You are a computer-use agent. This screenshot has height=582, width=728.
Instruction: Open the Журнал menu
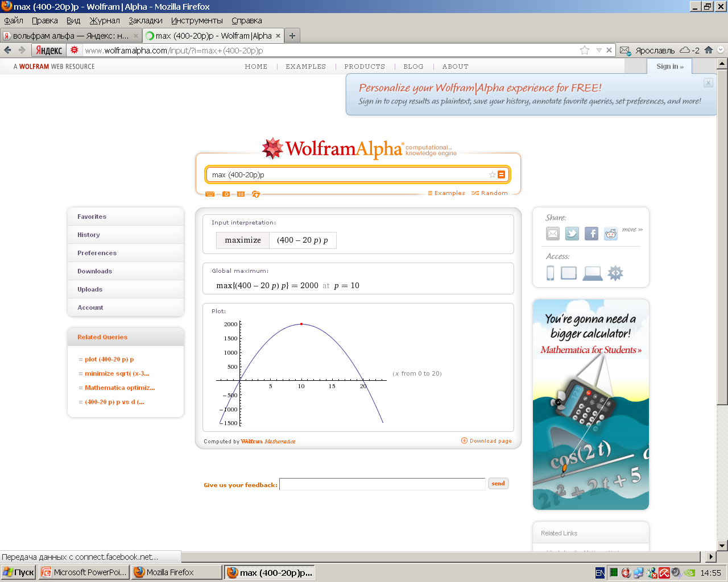pyautogui.click(x=105, y=20)
